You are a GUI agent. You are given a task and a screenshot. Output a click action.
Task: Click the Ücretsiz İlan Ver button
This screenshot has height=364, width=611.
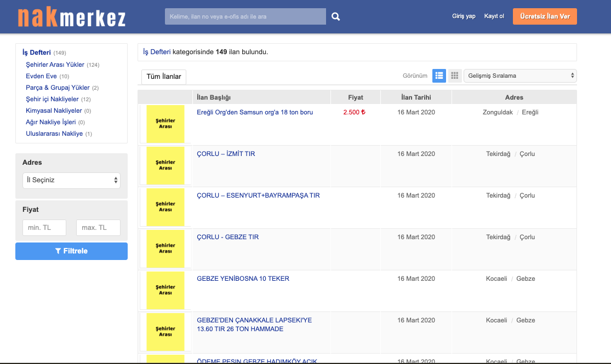[545, 16]
